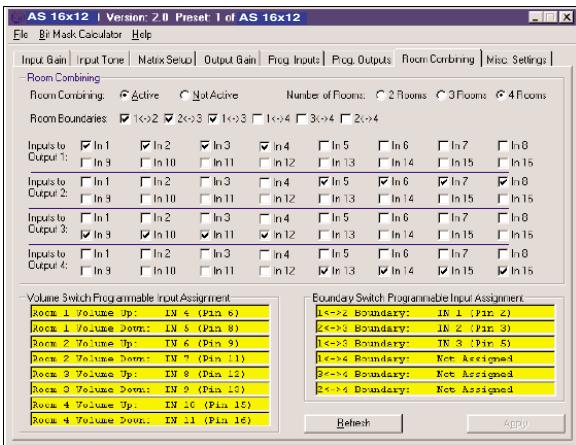Select the 2<->3 Boundary assignment row

click(x=435, y=328)
